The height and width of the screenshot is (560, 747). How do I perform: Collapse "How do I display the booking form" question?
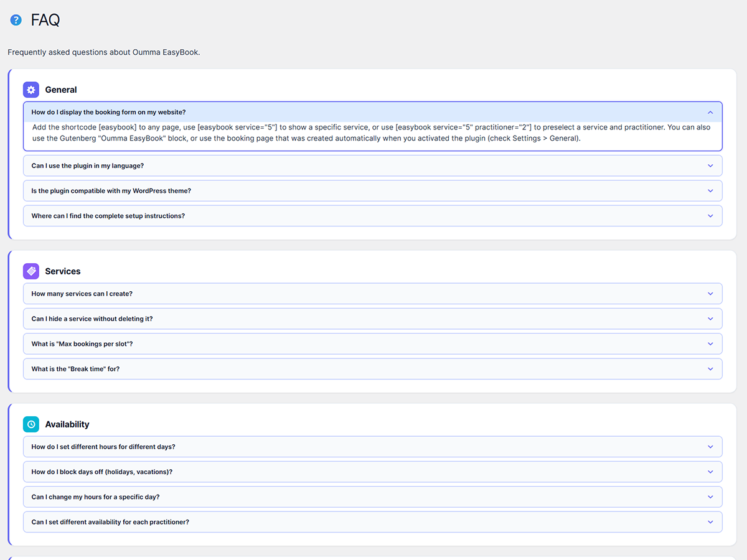(x=108, y=113)
